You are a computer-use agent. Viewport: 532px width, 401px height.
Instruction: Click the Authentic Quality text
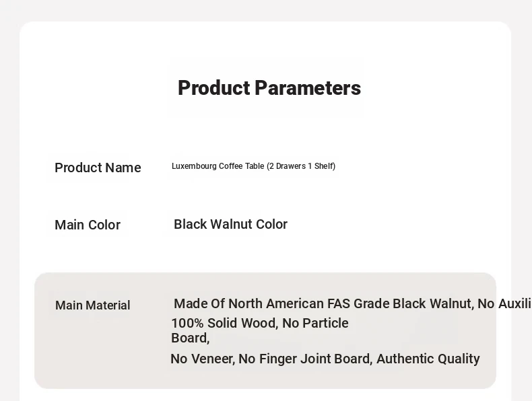point(428,359)
